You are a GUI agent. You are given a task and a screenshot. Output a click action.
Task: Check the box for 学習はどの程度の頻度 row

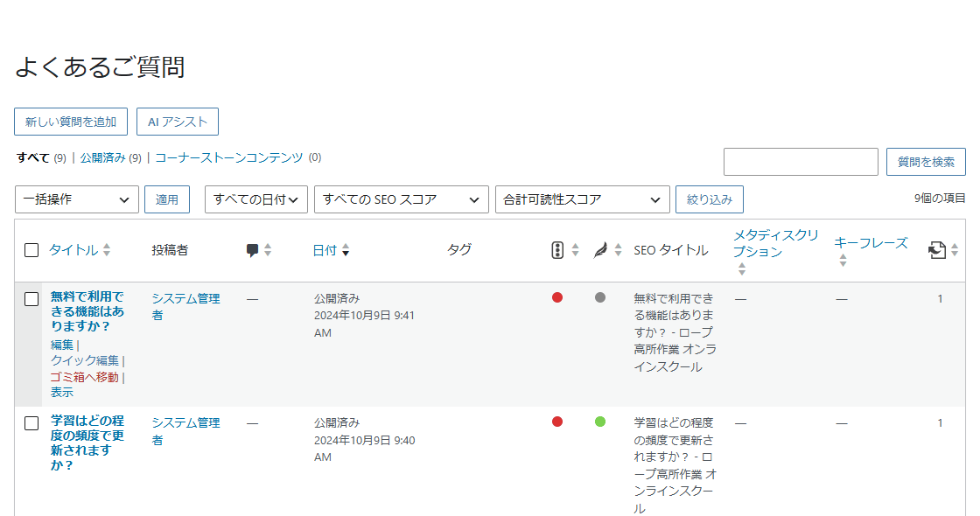31,423
